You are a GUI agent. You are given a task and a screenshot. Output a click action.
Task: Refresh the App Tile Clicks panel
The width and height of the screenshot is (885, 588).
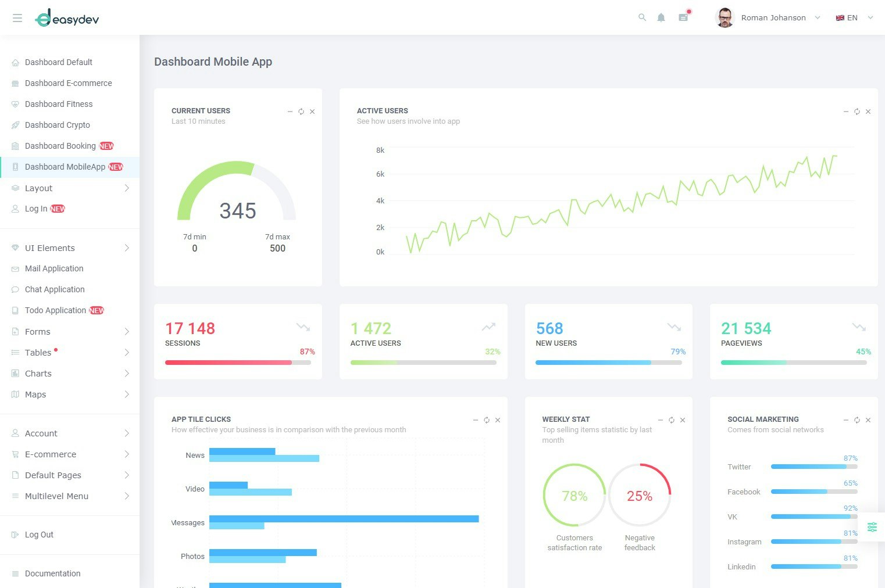pyautogui.click(x=487, y=420)
